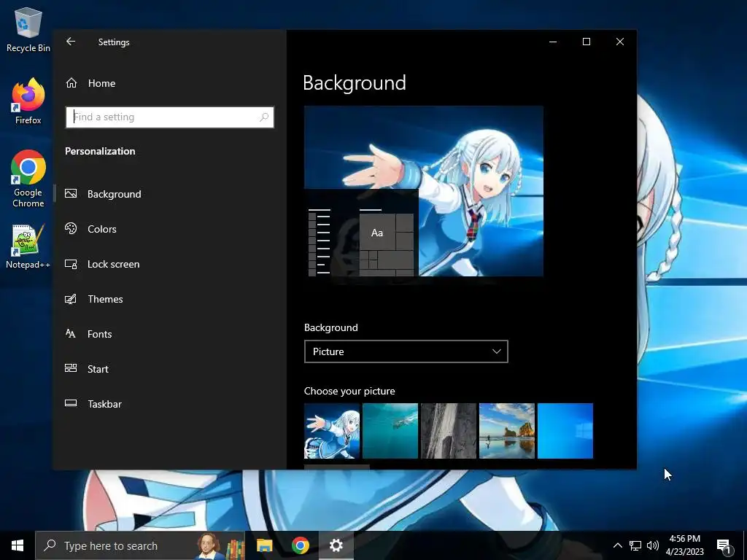The image size is (747, 560).
Task: Click the Find a setting search field
Action: (169, 117)
